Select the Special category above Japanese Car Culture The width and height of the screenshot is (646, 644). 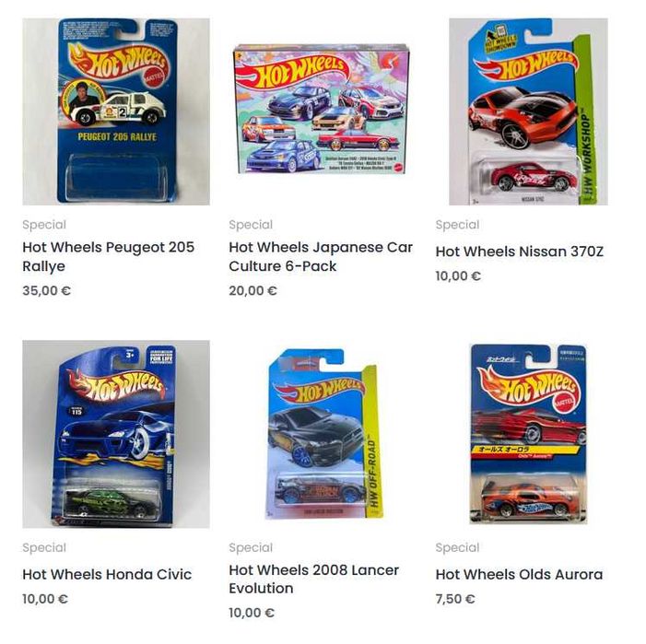click(x=251, y=225)
